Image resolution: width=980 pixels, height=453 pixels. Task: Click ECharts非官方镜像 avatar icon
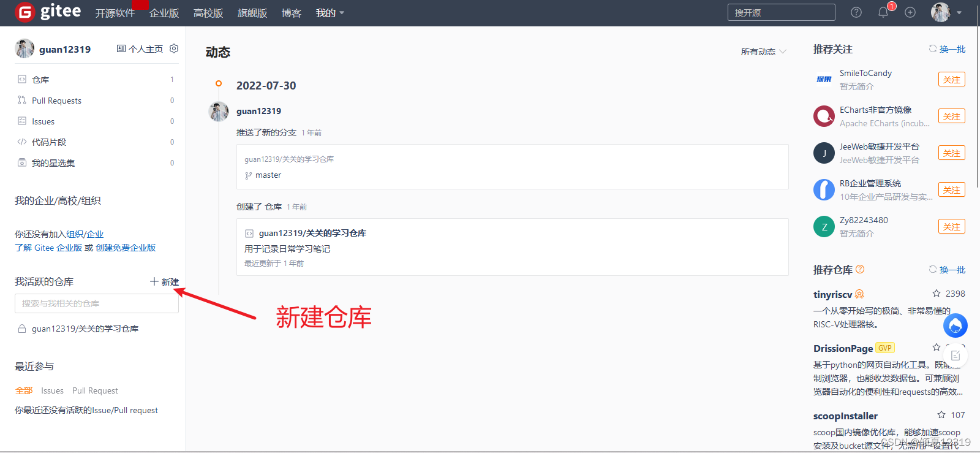[x=824, y=116]
